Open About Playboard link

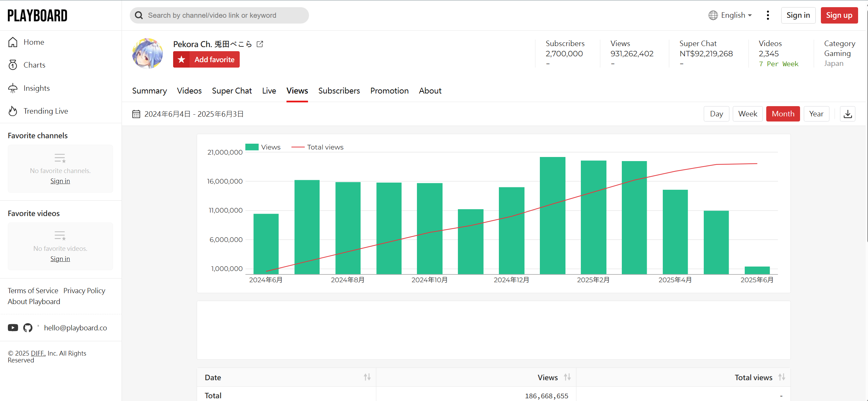click(x=34, y=301)
